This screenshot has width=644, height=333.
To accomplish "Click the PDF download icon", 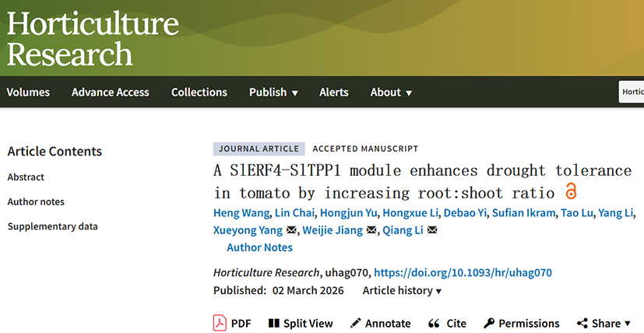I will click(220, 323).
